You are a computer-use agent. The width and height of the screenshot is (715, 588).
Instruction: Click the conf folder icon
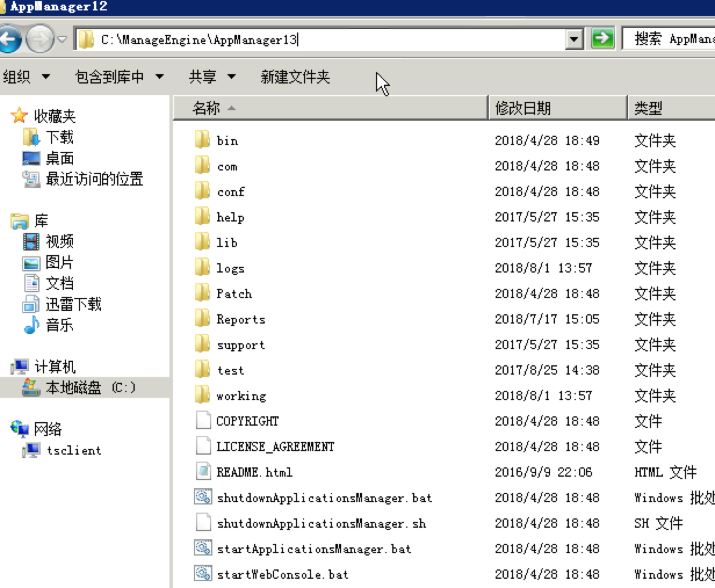coord(203,190)
